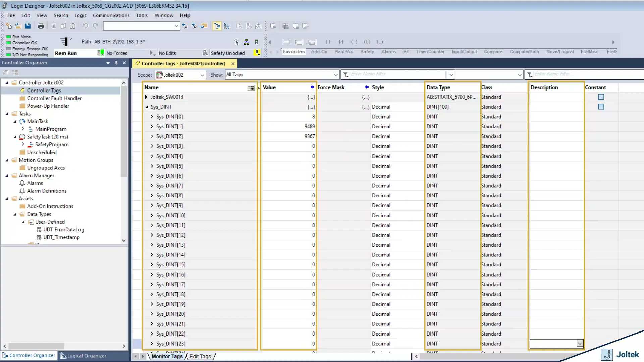Screen dimensions: 644x362
Task: Insert an Examine Off contact instruction
Action: (341, 42)
